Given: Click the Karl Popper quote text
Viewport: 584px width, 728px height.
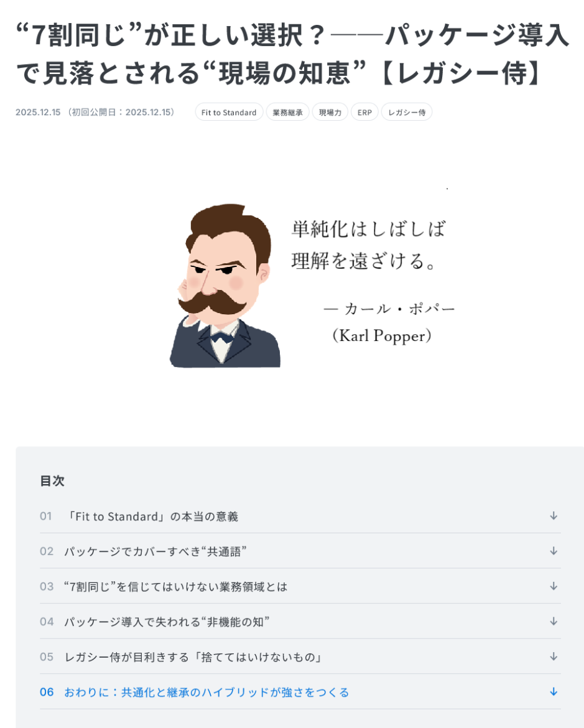Looking at the screenshot, I should (373, 282).
